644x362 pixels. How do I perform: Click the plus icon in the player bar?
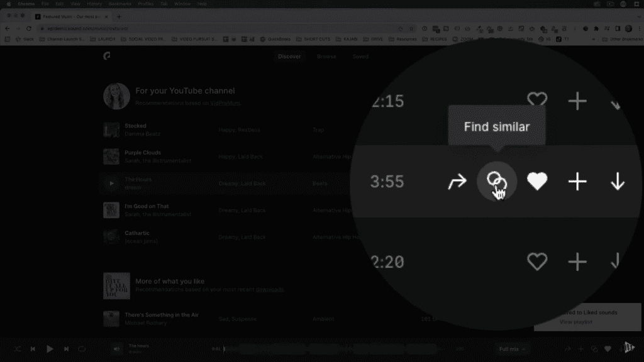[x=580, y=349]
